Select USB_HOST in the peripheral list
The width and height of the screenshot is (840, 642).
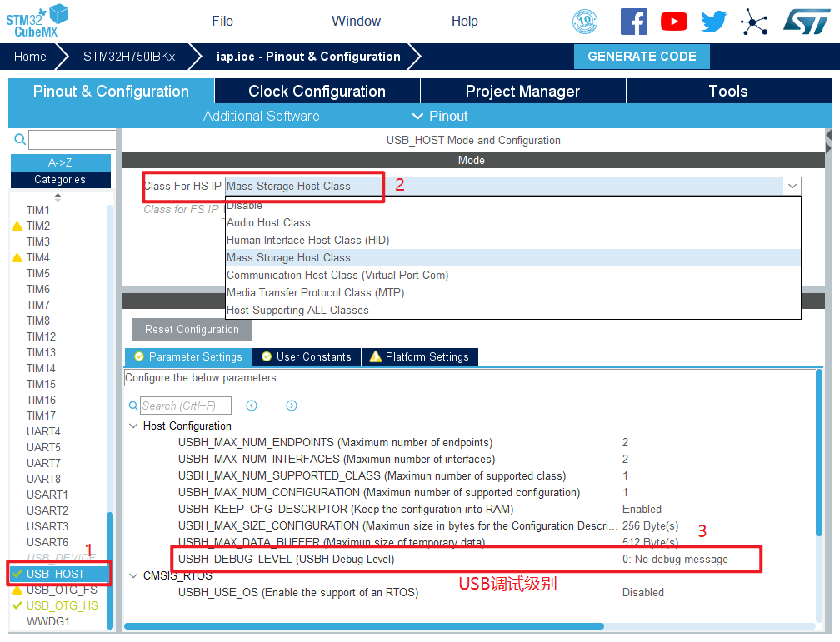click(55, 574)
